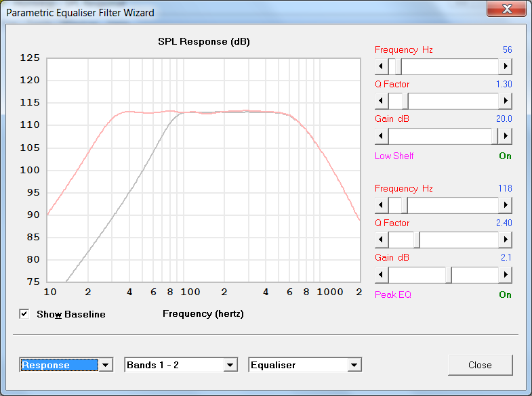Click the band 1 Frequency slider thumb
532x396 pixels.
coord(398,66)
